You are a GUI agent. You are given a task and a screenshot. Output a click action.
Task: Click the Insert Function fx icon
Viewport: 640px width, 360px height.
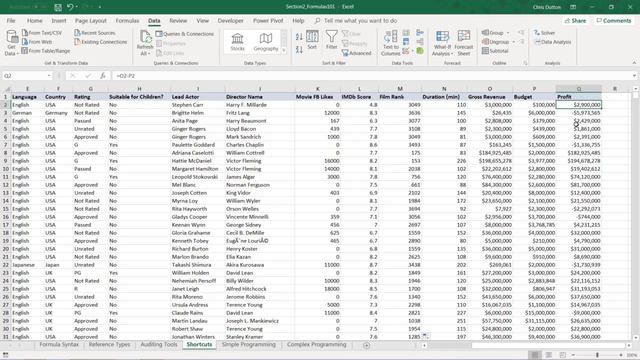pyautogui.click(x=103, y=76)
